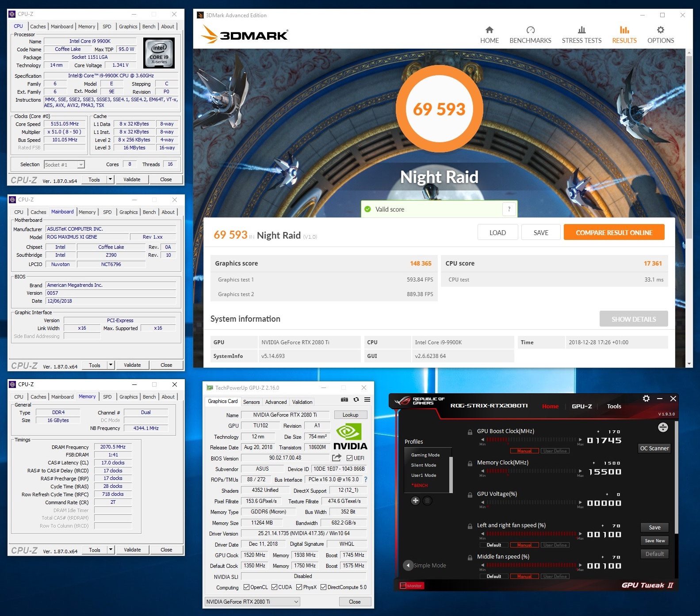This screenshot has width=700, height=616.
Task: Open 3DMark Benchmarks gauge icon
Action: [530, 30]
